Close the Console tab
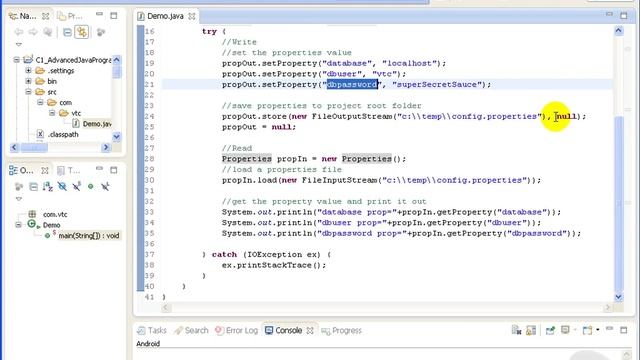Image resolution: width=640 pixels, height=360 pixels. click(x=310, y=330)
